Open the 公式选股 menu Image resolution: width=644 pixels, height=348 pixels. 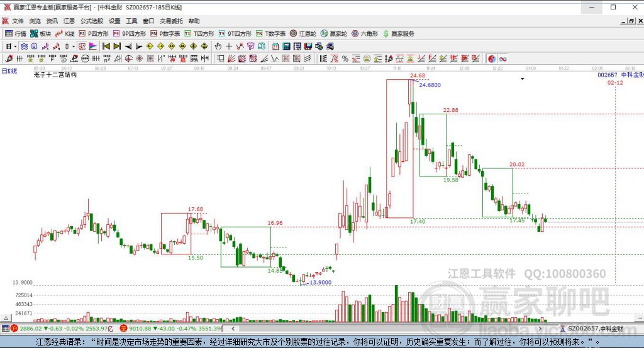coord(91,21)
